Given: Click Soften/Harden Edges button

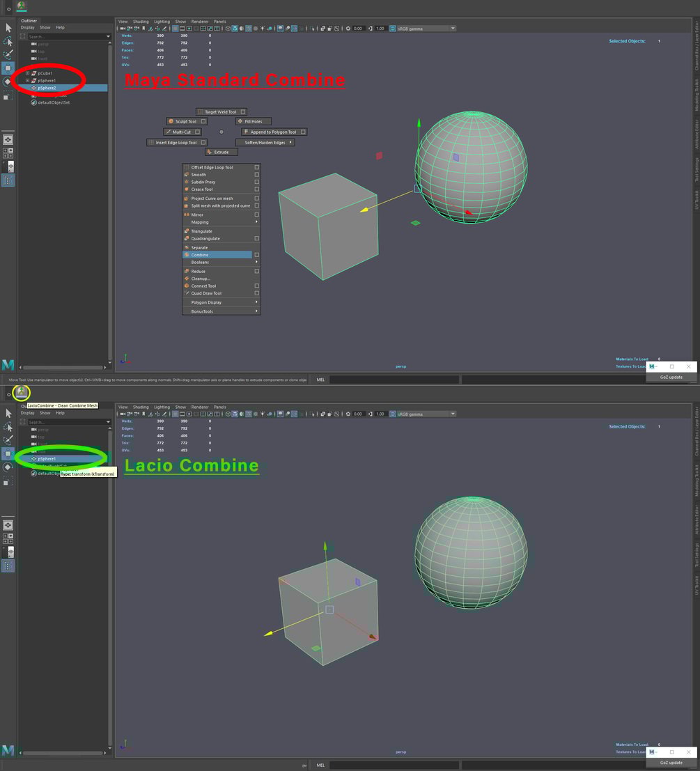Looking at the screenshot, I should tap(265, 143).
